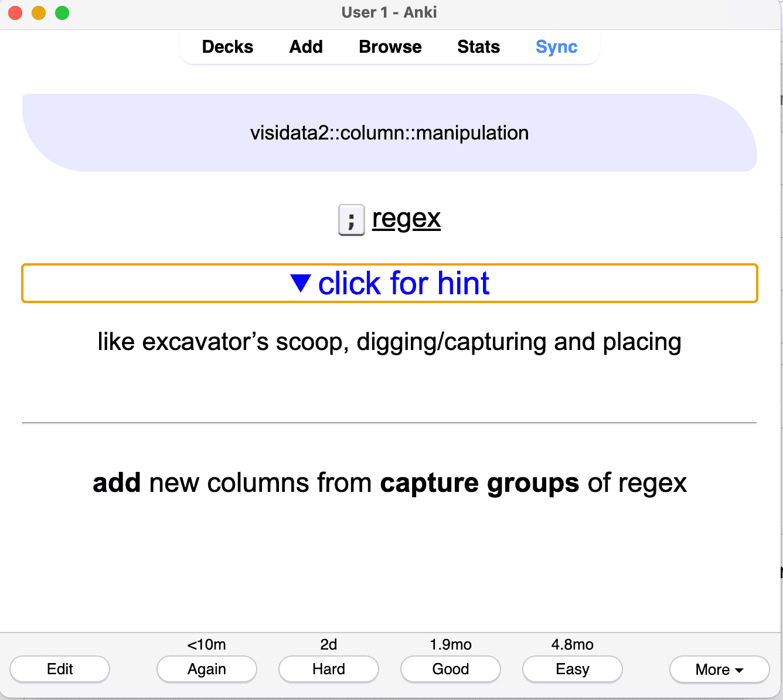Click the '1.9mo' interval label
The image size is (783, 700).
pyautogui.click(x=451, y=645)
